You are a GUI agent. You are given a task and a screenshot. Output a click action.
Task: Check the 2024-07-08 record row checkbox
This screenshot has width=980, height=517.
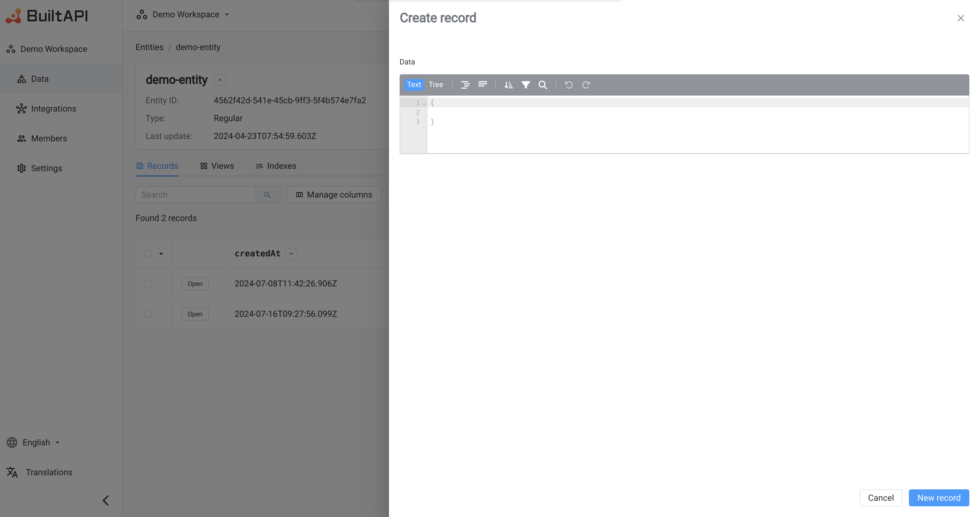(x=147, y=284)
